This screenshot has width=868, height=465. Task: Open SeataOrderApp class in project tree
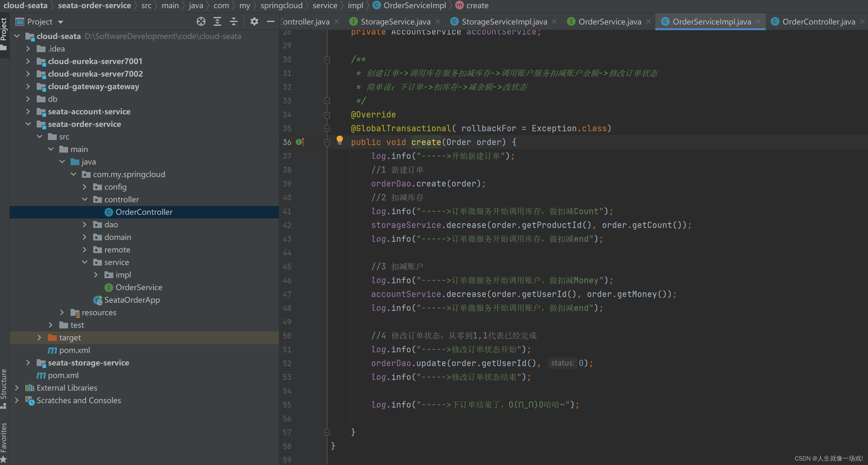132,300
